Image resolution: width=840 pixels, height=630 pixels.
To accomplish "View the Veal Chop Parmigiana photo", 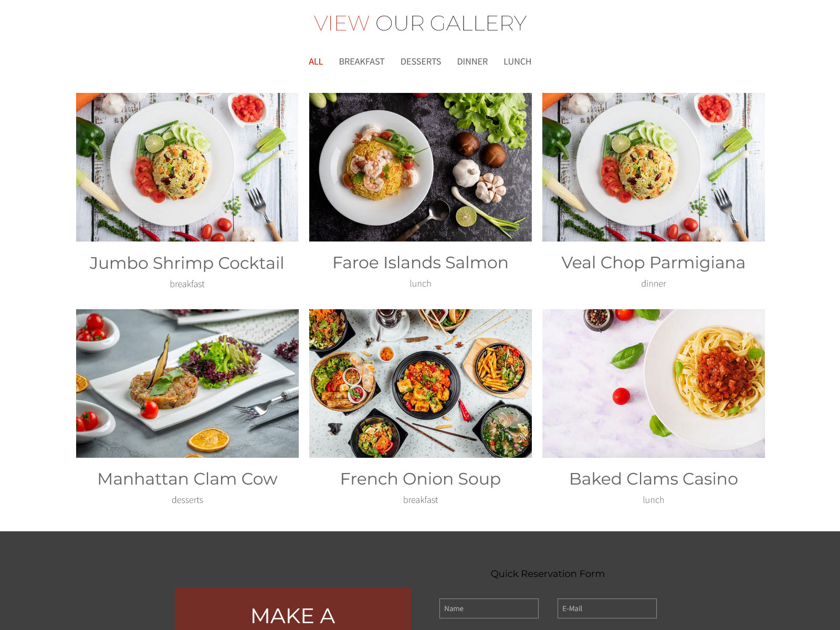I will 653,167.
